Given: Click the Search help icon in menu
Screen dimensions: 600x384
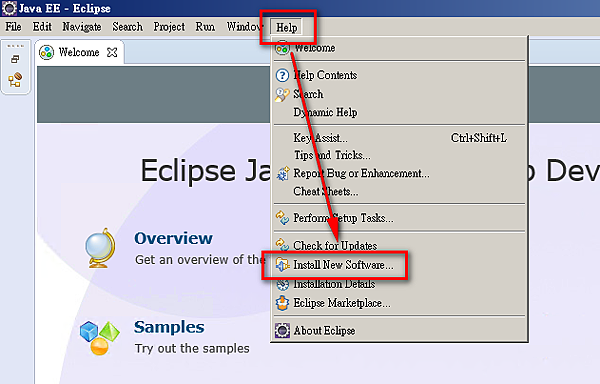Looking at the screenshot, I should 282,95.
